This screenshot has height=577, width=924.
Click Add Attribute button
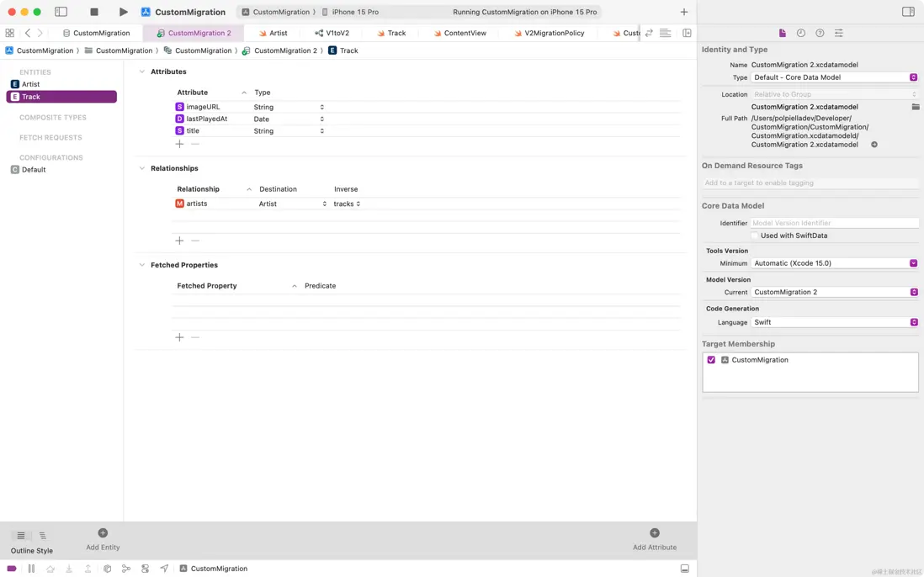pos(655,538)
